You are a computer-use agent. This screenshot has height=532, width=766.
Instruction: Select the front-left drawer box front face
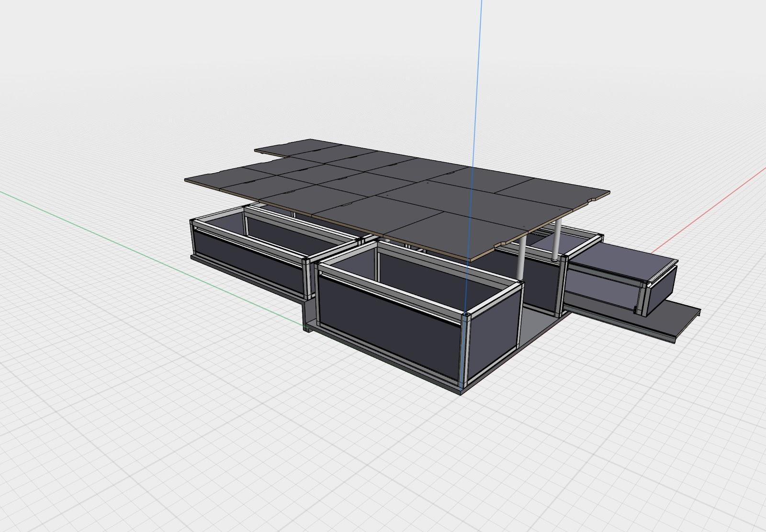pyautogui.click(x=249, y=261)
